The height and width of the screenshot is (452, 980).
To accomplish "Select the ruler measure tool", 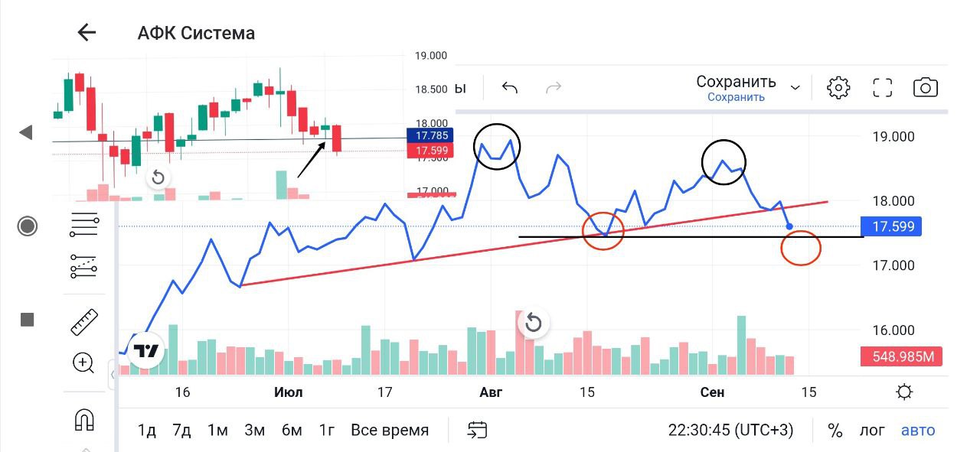I will click(83, 322).
